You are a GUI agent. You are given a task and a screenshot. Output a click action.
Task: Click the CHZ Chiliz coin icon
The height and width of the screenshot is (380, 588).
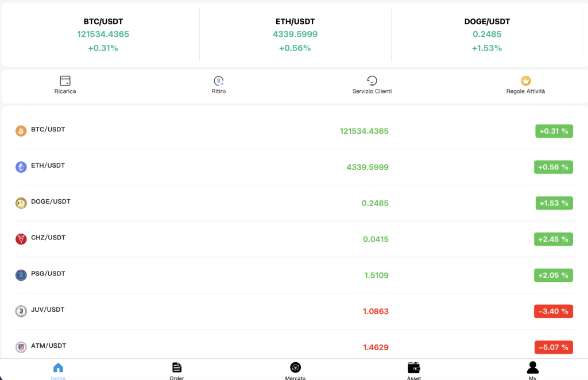click(21, 239)
